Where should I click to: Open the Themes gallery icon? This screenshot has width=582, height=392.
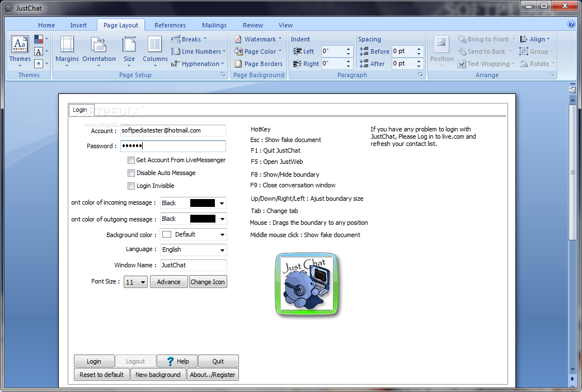(20, 45)
